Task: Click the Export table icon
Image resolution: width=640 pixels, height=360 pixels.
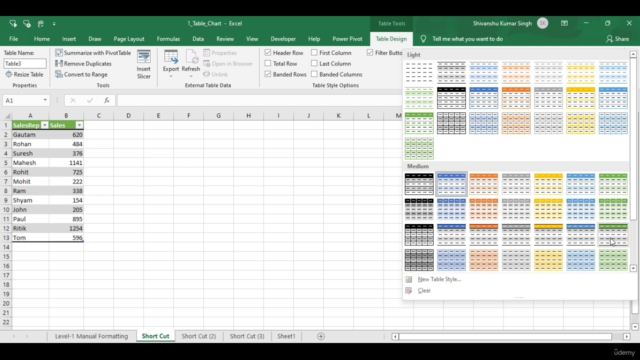Action: click(x=171, y=57)
